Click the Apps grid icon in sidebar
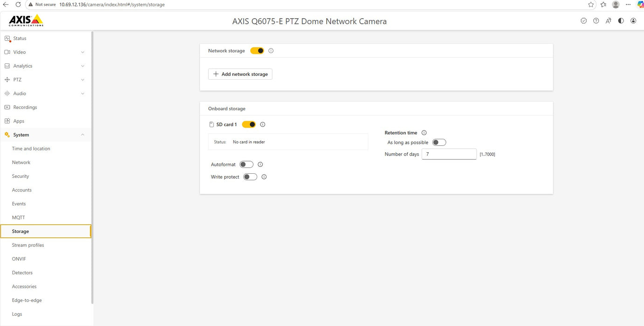 (x=7, y=121)
